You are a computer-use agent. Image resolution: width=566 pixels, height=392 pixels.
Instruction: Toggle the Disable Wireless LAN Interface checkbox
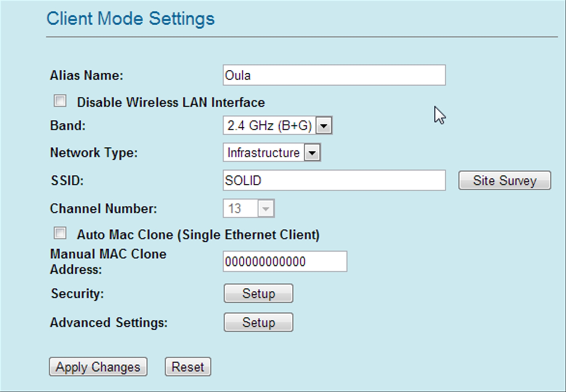(60, 101)
